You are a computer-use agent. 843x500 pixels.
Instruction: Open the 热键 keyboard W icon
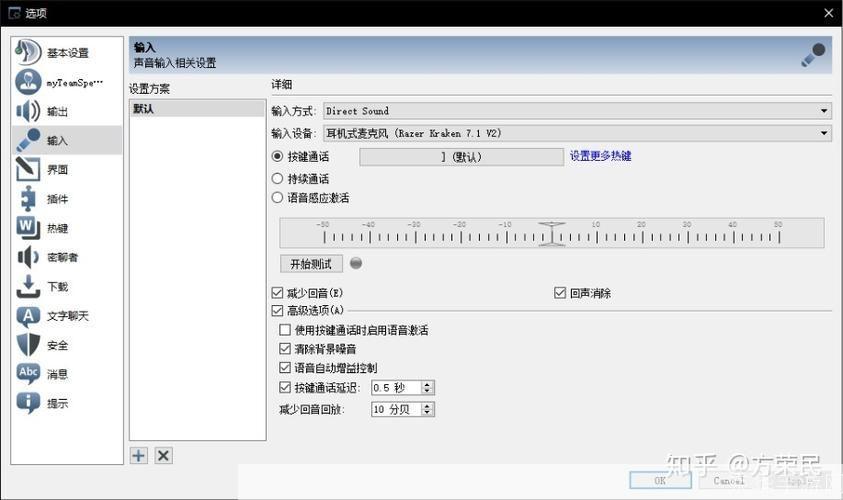(x=28, y=227)
